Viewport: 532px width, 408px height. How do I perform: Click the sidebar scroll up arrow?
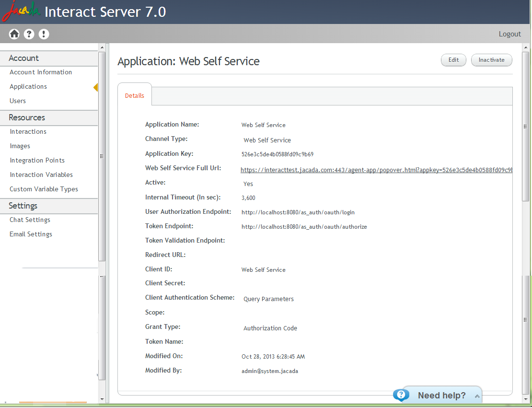pyautogui.click(x=102, y=47)
